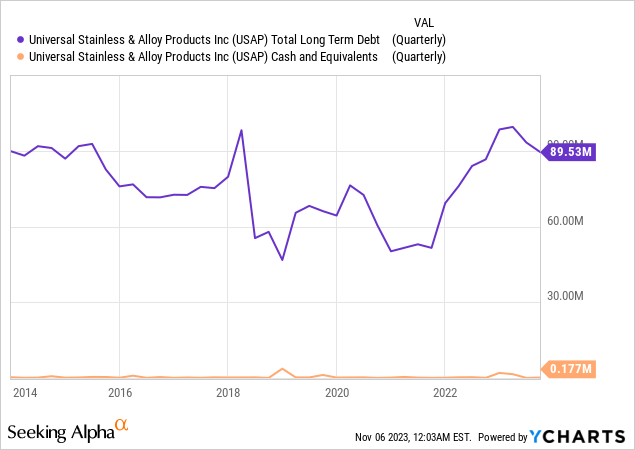Click the 2016 x-axis label
The height and width of the screenshot is (450, 635).
(x=120, y=392)
